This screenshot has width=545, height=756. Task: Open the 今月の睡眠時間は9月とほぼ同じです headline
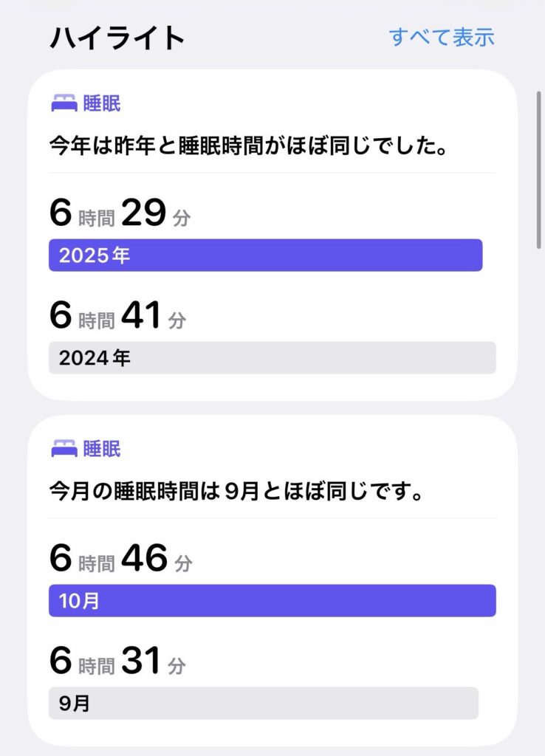(236, 490)
